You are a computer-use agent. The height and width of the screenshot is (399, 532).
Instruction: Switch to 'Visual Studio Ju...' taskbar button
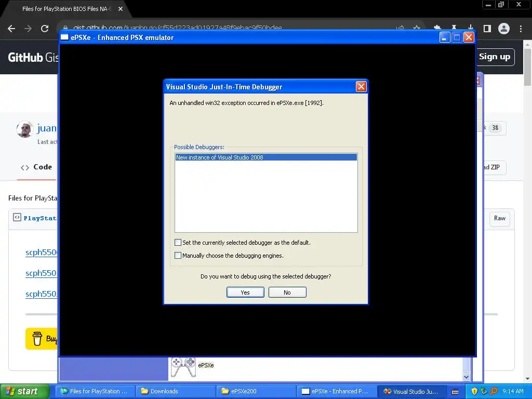point(411,391)
